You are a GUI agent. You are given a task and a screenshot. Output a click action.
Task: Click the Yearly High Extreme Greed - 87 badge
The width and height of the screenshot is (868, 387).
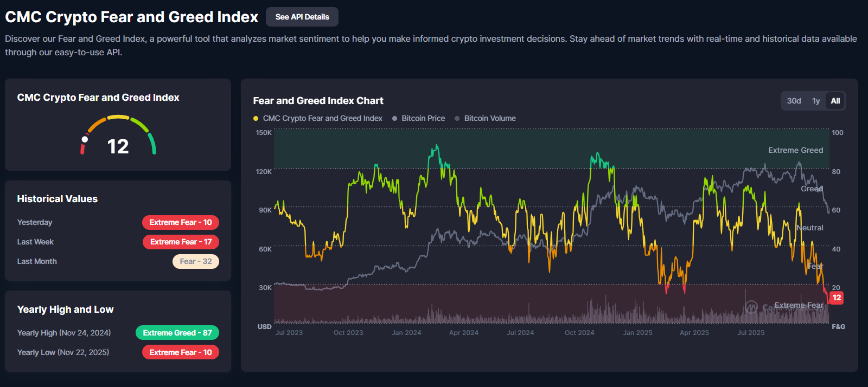(x=177, y=333)
